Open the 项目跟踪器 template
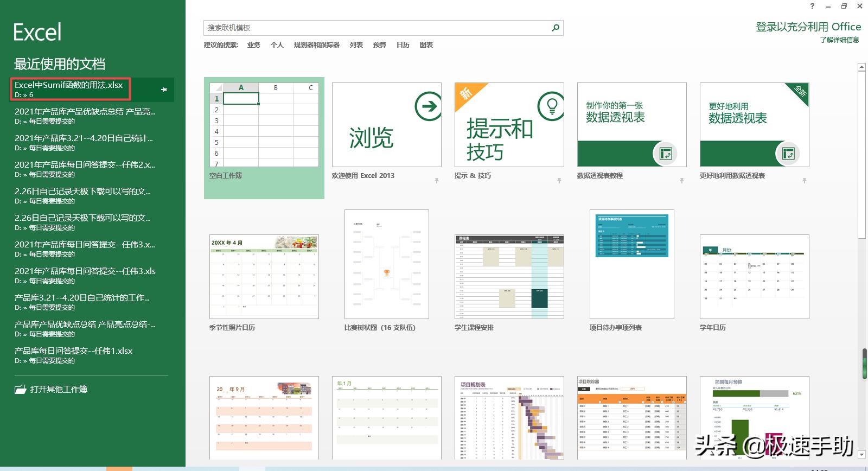 (632, 418)
